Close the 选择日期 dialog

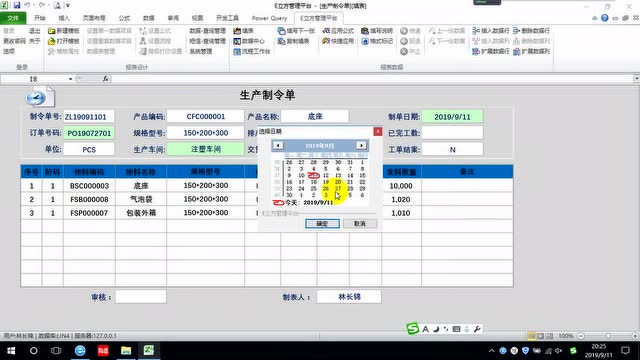click(x=378, y=131)
